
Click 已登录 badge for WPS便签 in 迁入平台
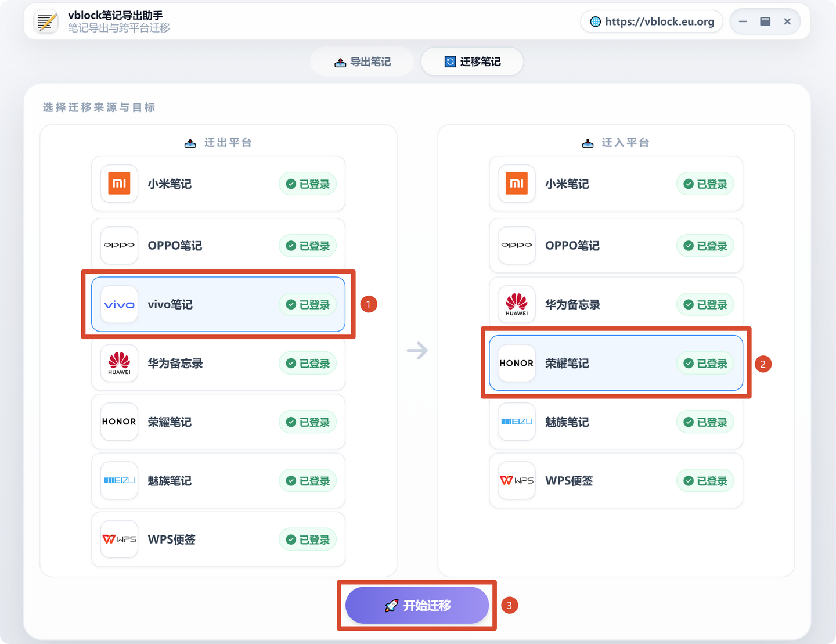coord(705,481)
